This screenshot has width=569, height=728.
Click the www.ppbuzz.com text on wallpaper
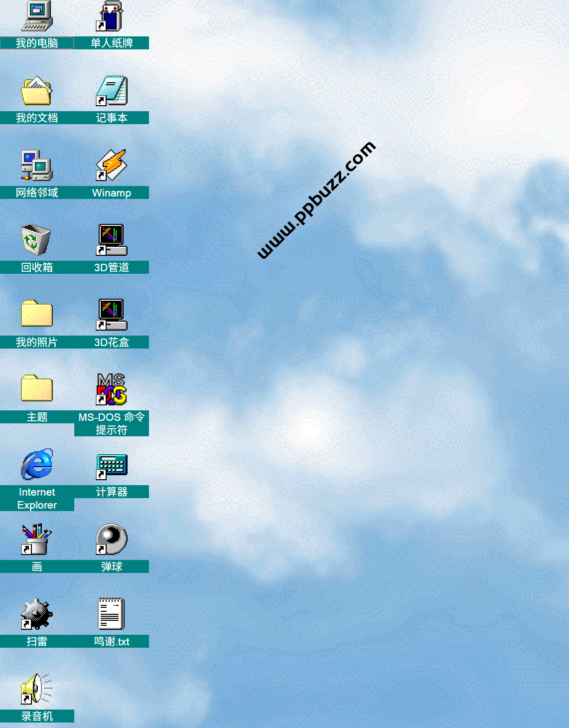click(x=316, y=200)
